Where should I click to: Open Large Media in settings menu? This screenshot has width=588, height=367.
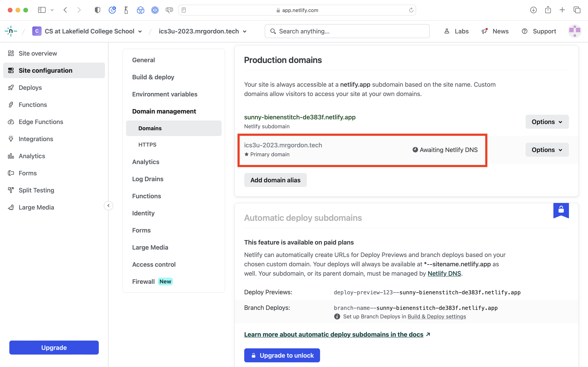point(150,247)
